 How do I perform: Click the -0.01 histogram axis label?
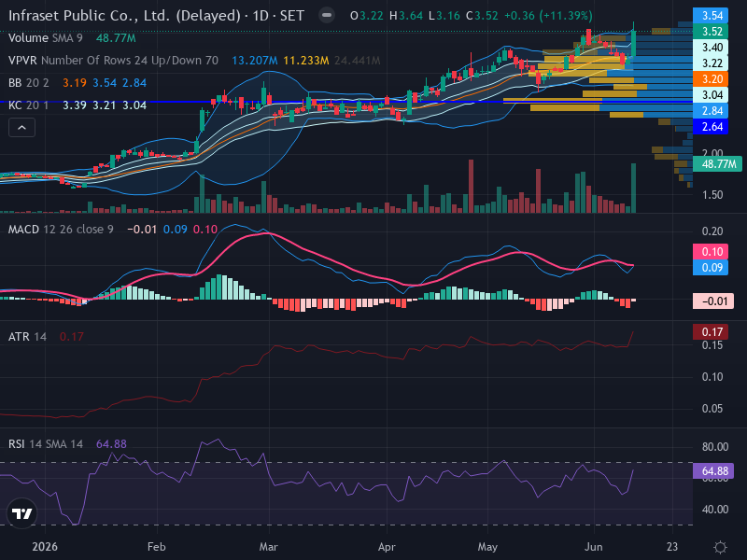(713, 301)
